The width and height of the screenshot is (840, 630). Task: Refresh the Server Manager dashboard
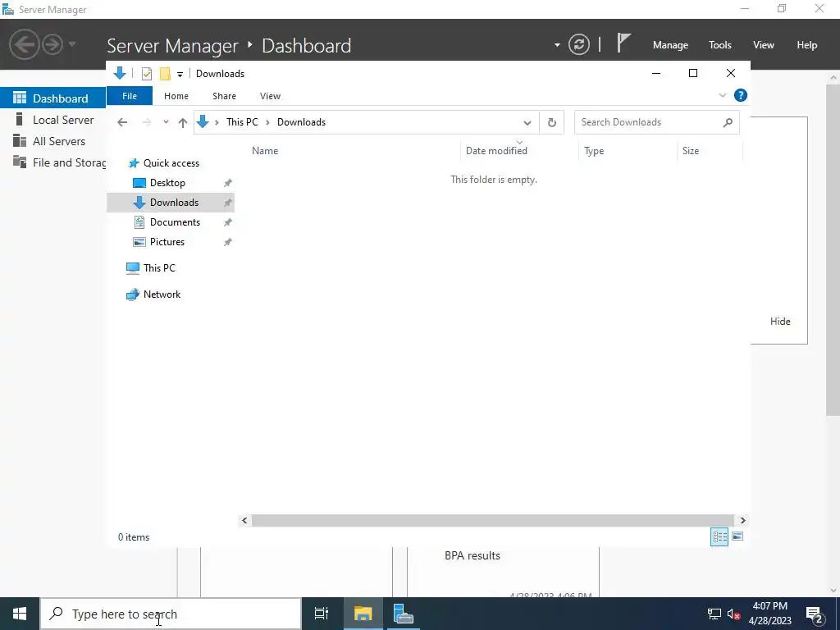(578, 44)
